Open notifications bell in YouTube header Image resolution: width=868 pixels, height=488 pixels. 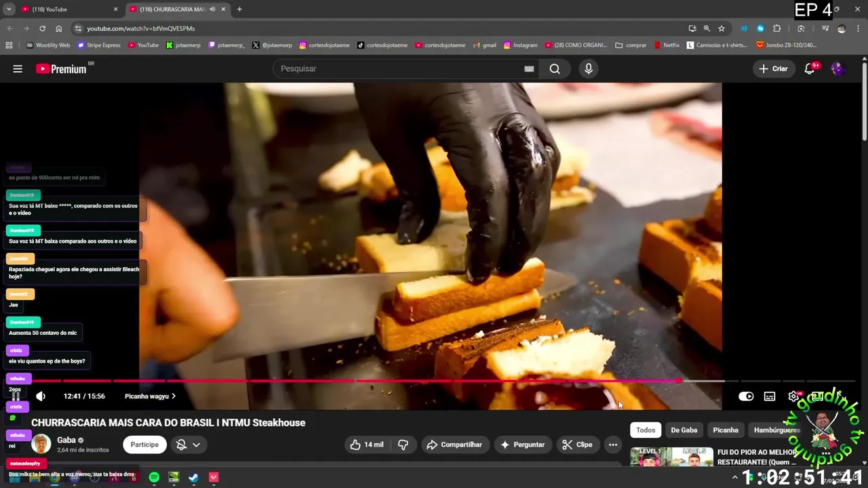point(810,68)
